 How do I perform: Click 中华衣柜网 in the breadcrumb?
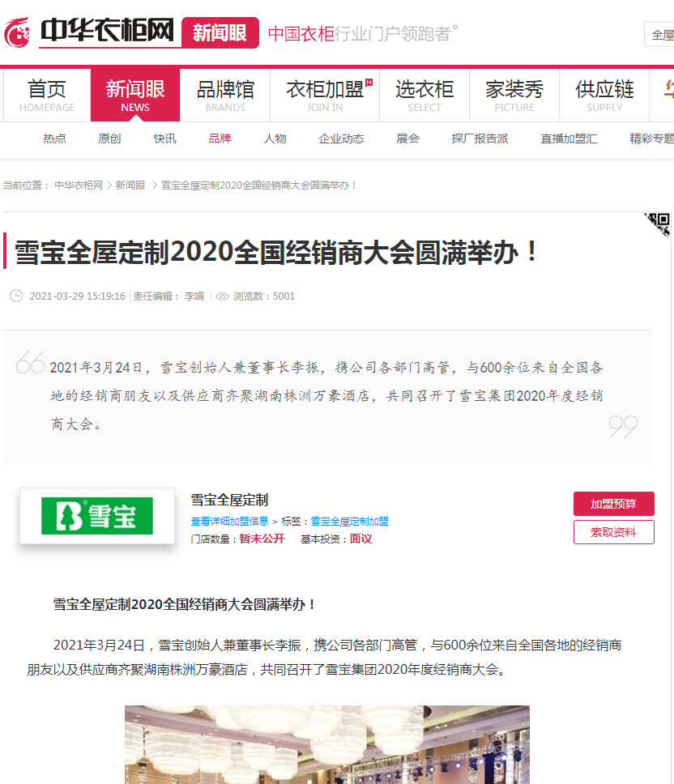click(x=79, y=185)
